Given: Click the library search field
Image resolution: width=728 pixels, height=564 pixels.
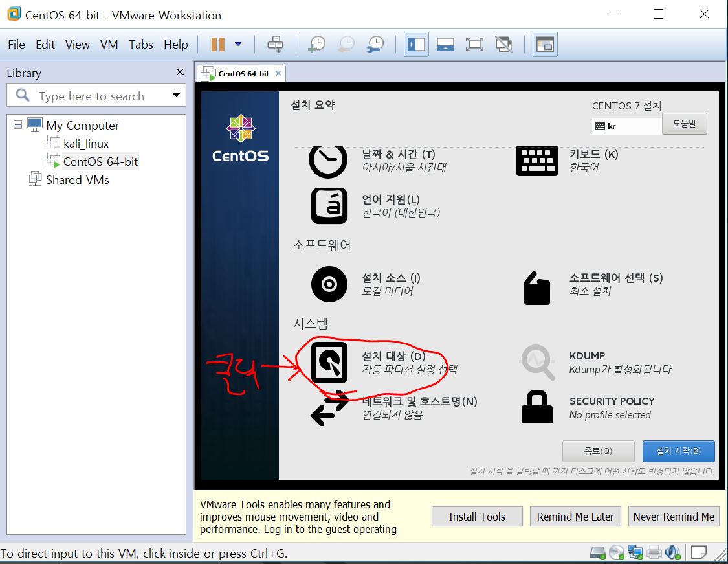Looking at the screenshot, I should [x=96, y=96].
